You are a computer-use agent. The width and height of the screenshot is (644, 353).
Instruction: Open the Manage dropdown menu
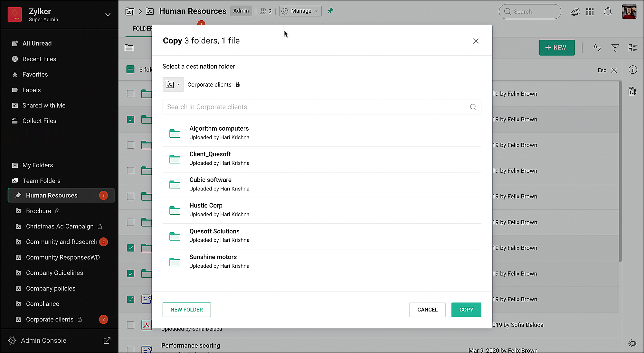[300, 11]
